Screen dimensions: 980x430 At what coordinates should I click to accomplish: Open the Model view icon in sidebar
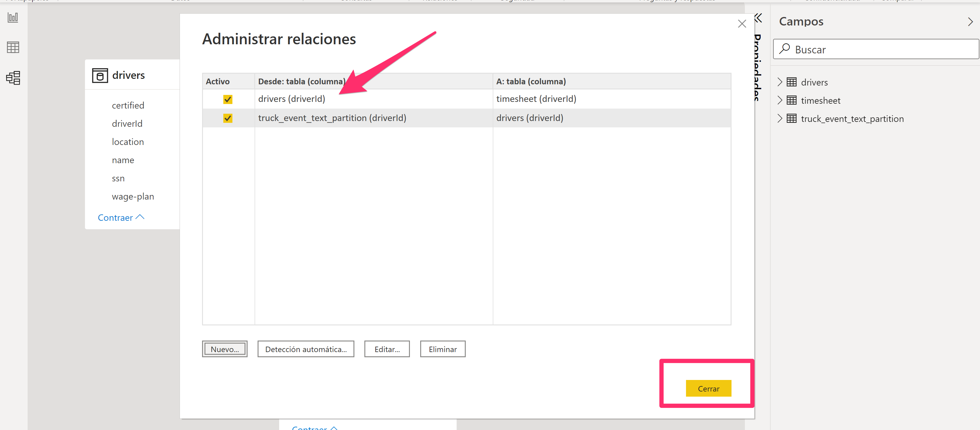coord(13,78)
